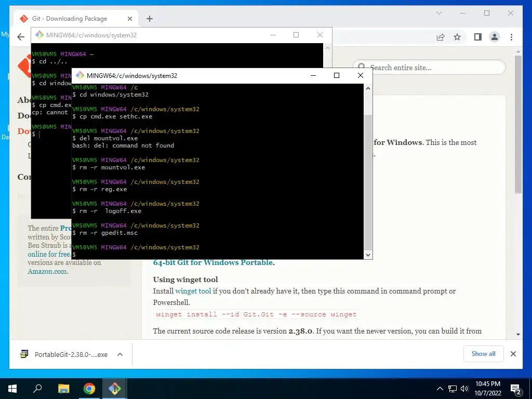Click the Git logo icon in front terminal title bar

(x=80, y=75)
